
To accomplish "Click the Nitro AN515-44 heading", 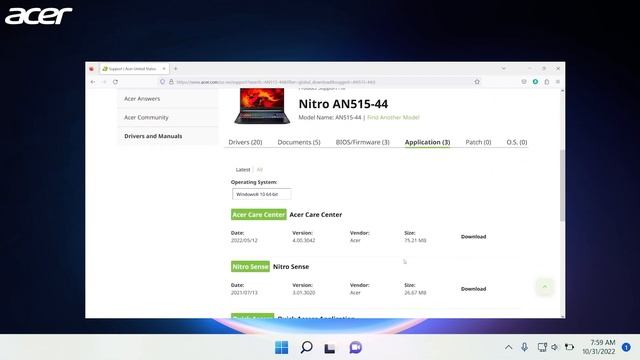I will (x=343, y=104).
